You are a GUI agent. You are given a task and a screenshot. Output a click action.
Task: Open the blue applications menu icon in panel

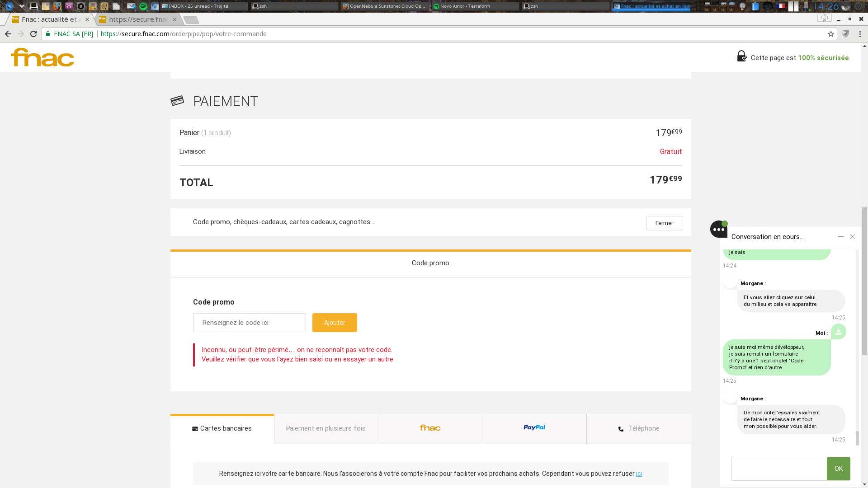(x=9, y=6)
